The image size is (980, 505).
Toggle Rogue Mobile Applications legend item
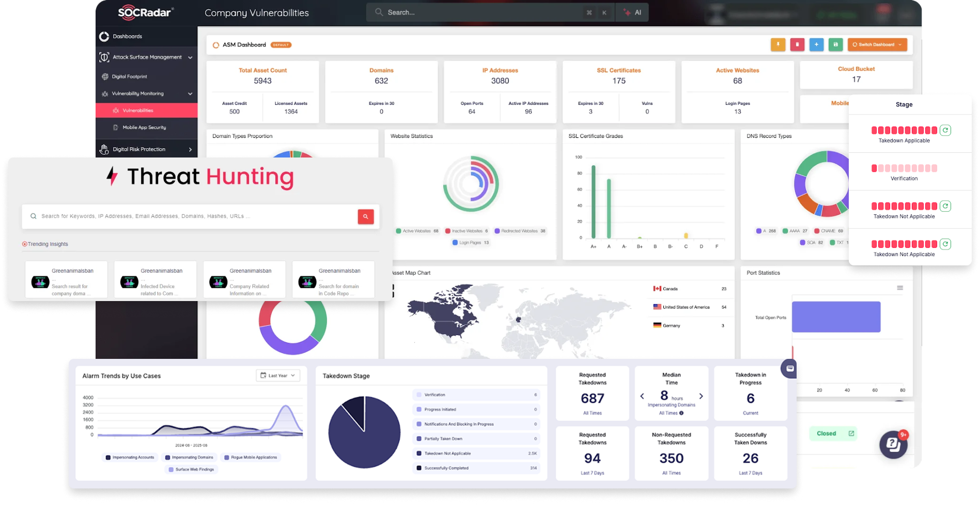point(251,457)
